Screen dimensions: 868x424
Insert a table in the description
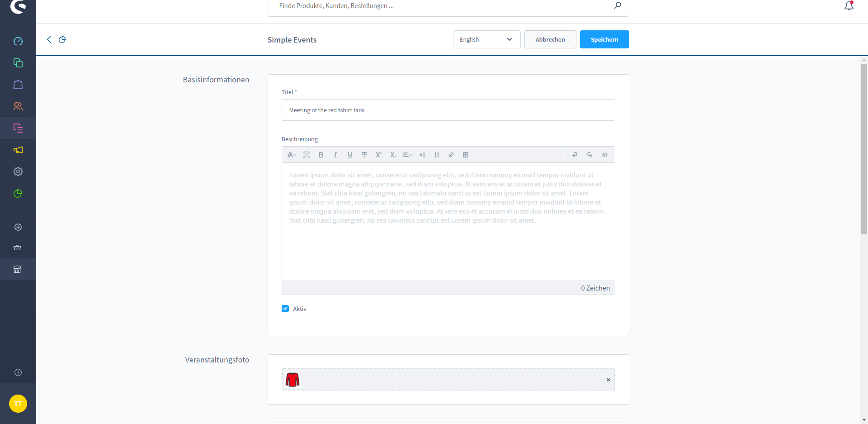point(466,155)
